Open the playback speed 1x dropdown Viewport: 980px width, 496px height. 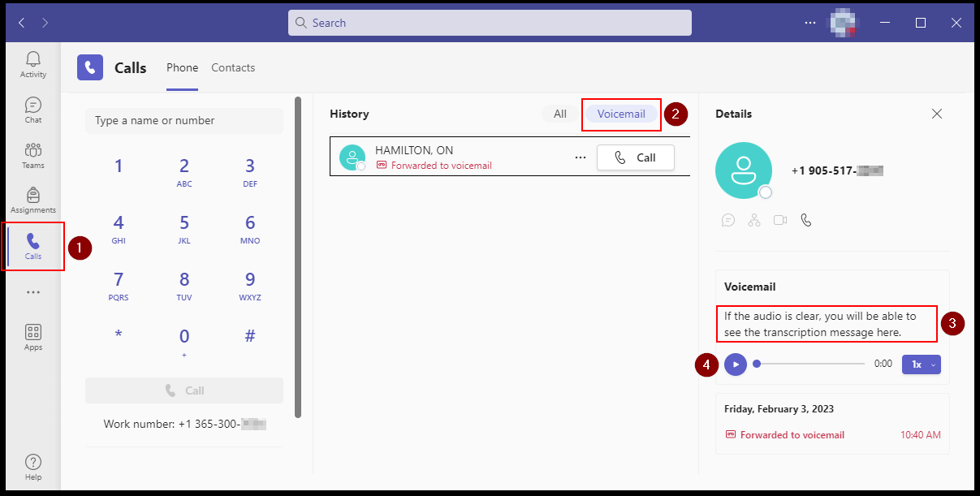coord(921,364)
